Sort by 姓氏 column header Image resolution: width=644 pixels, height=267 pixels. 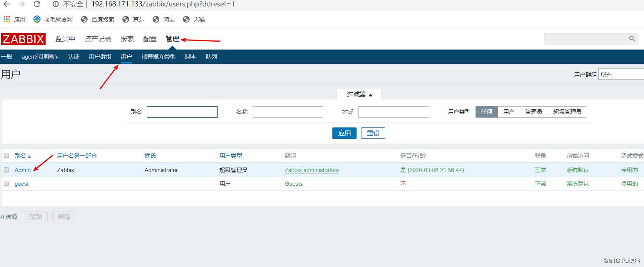click(150, 156)
